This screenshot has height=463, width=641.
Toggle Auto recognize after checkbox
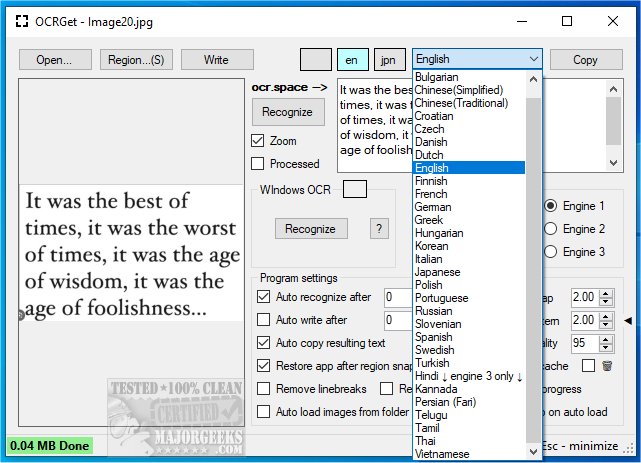pos(264,297)
